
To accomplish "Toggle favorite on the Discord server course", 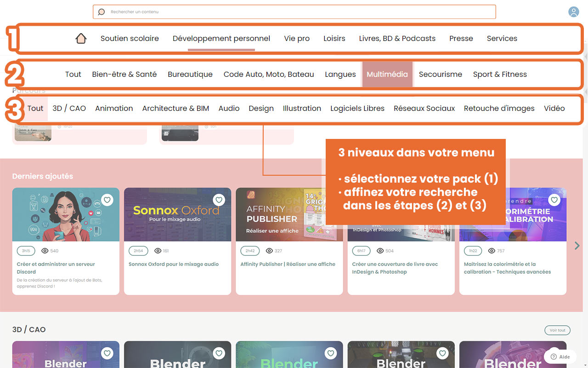I will pyautogui.click(x=107, y=200).
